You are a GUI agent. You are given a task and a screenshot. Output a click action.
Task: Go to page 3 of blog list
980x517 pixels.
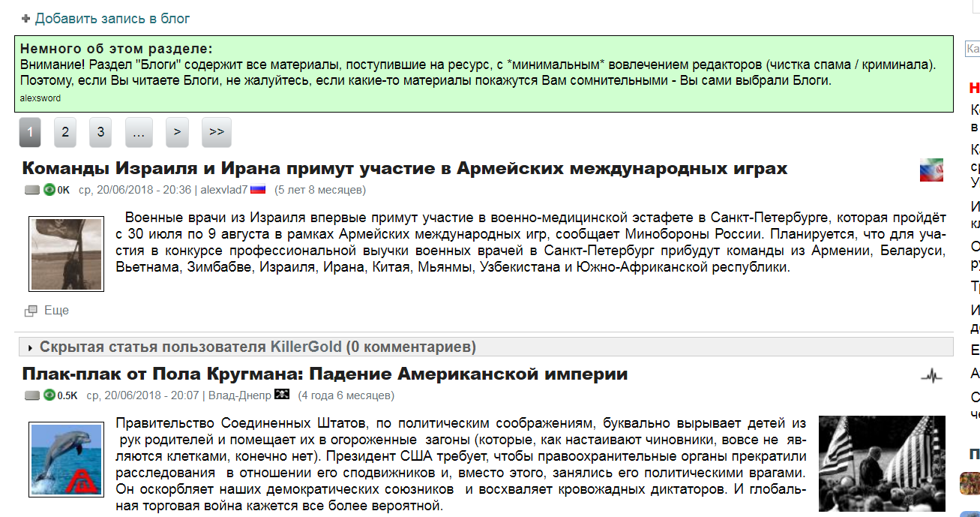[100, 132]
